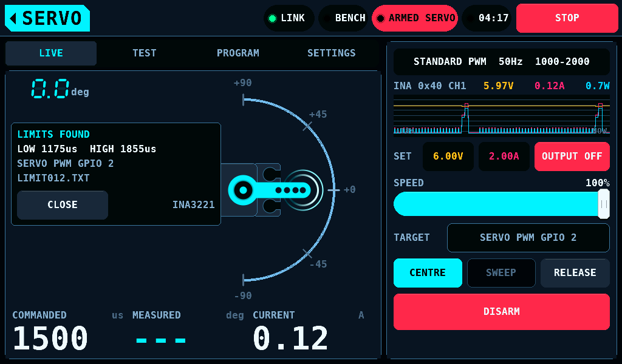Click the +45 tick on the angle arc
The height and width of the screenshot is (364, 622).
(307, 126)
